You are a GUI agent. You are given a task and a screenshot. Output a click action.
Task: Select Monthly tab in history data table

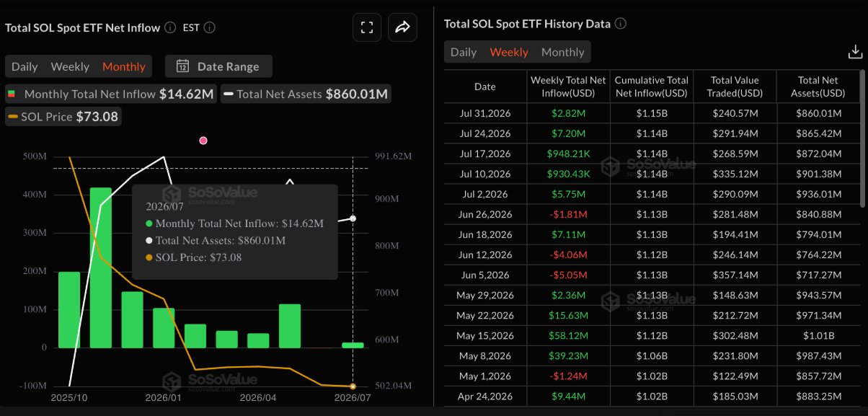coord(562,52)
